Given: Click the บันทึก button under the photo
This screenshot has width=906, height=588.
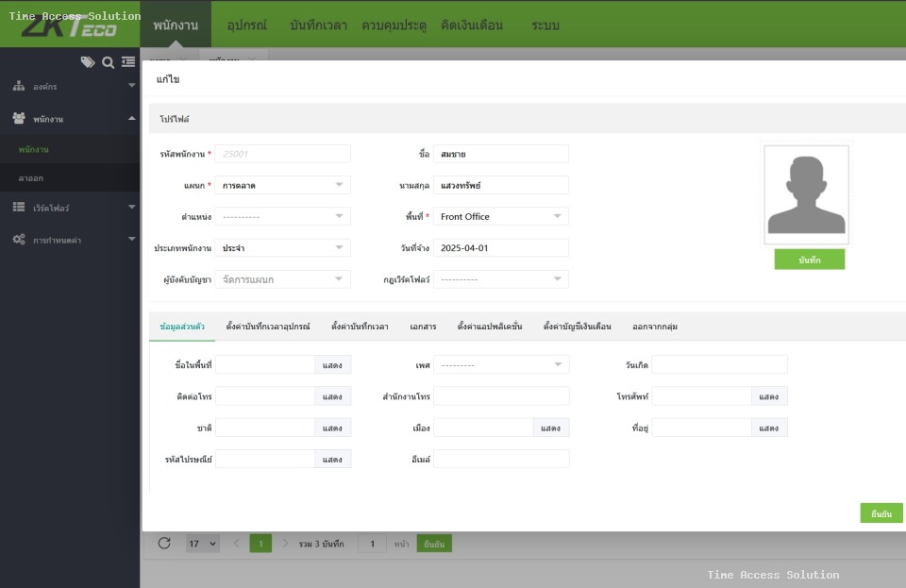Looking at the screenshot, I should point(809,260).
